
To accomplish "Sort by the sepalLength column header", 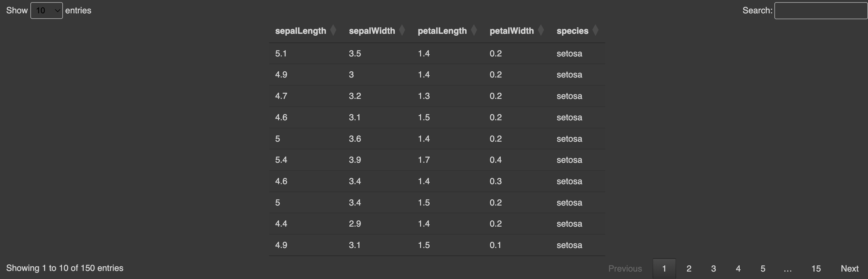I will (301, 31).
